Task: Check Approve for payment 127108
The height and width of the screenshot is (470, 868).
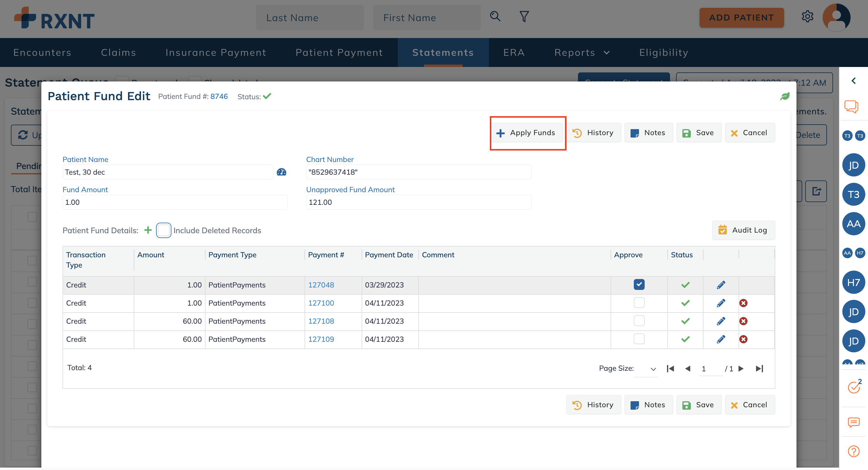Action: tap(639, 320)
